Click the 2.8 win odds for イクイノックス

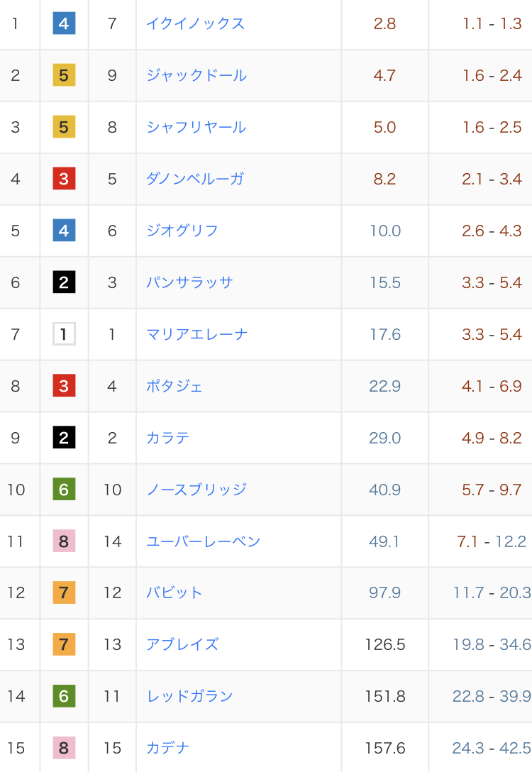(x=384, y=23)
